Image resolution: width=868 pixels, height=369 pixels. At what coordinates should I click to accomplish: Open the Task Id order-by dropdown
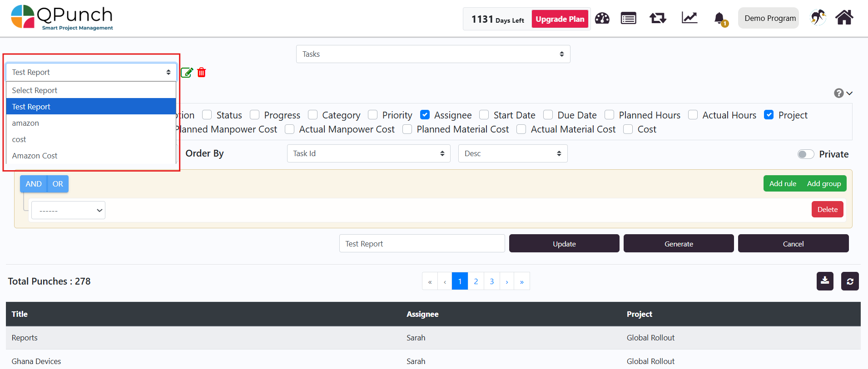click(368, 153)
